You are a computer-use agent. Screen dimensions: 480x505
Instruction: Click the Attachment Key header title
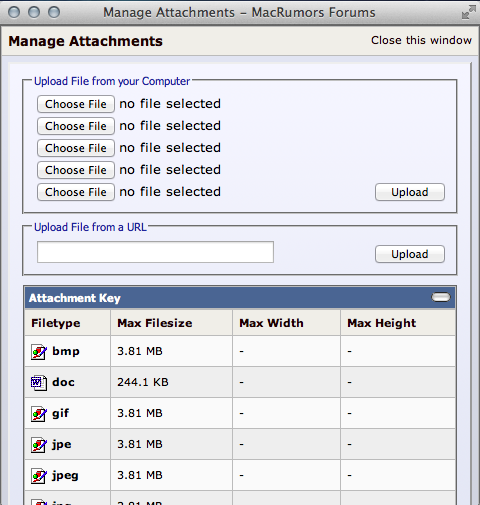pos(75,298)
